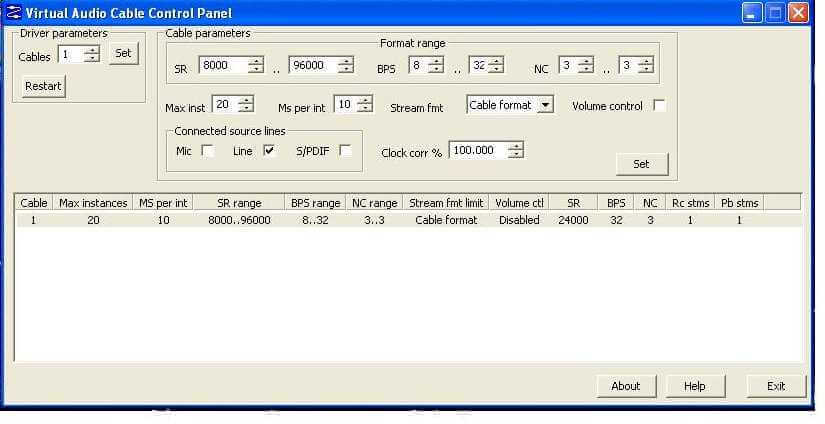Click the Disabled volume cell
The image size is (825, 424).
(519, 220)
